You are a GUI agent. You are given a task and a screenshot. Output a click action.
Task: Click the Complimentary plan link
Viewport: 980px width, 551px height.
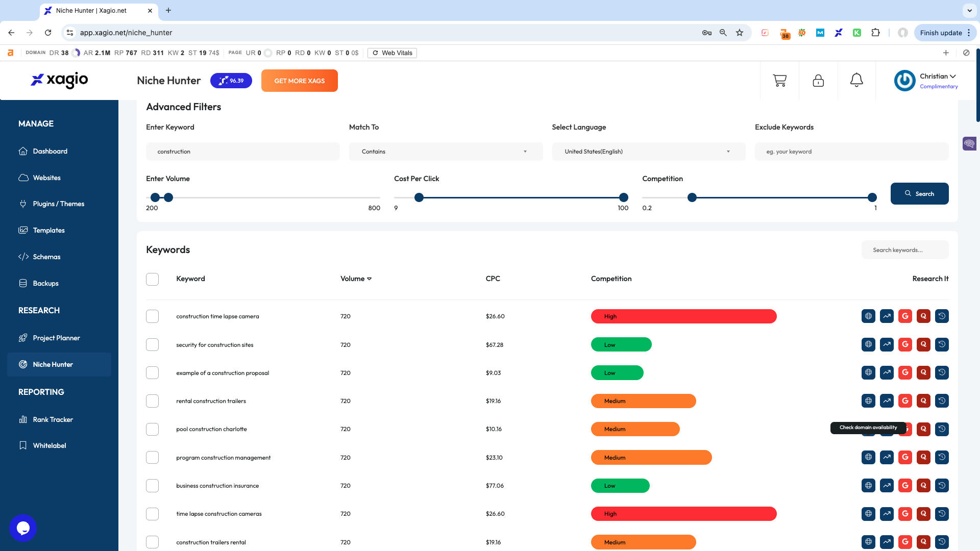[x=939, y=86]
